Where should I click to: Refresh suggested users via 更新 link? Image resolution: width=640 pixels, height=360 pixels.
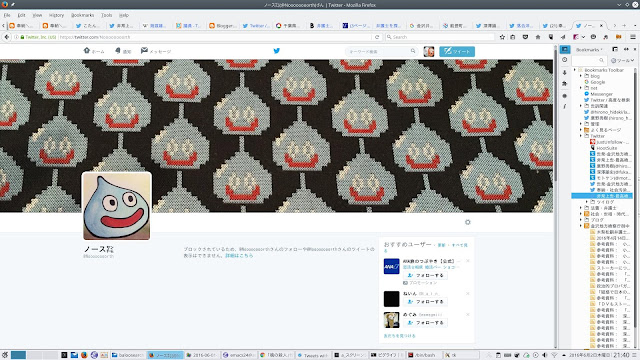click(x=442, y=245)
